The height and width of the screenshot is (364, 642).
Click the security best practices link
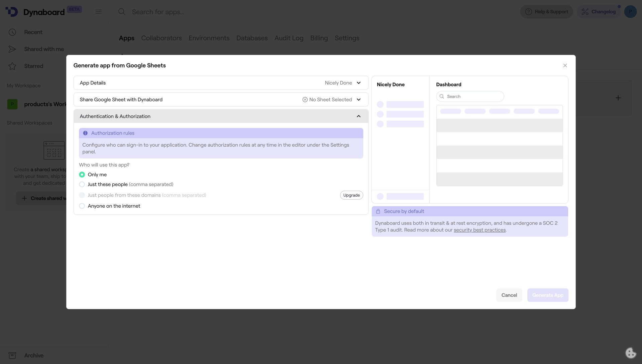coord(479,230)
